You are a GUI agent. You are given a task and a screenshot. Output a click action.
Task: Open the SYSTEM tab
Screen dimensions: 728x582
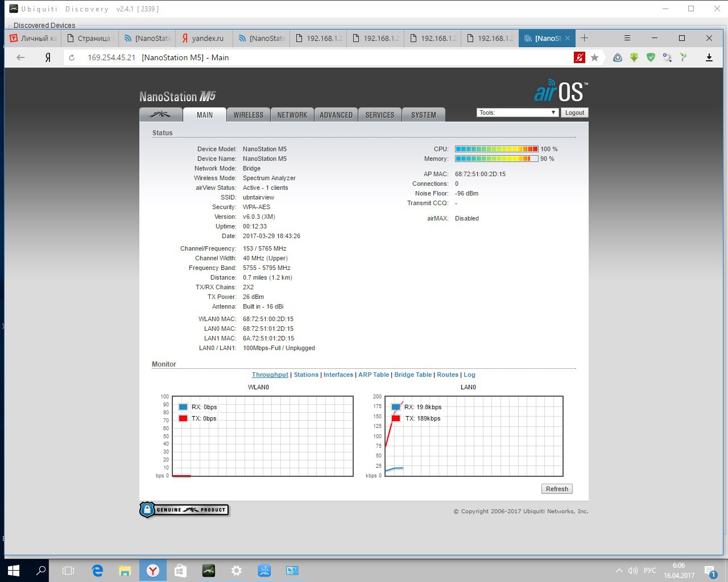424,114
